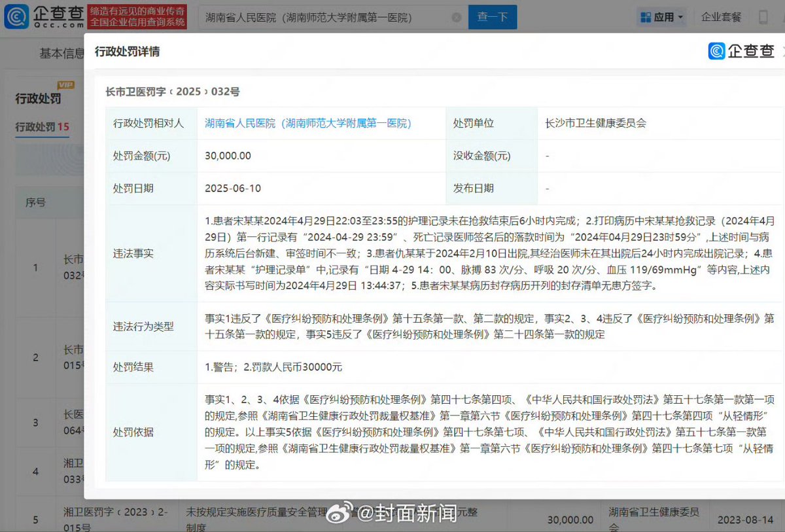
Task: Click the 处罚日期 label
Action: [133, 188]
